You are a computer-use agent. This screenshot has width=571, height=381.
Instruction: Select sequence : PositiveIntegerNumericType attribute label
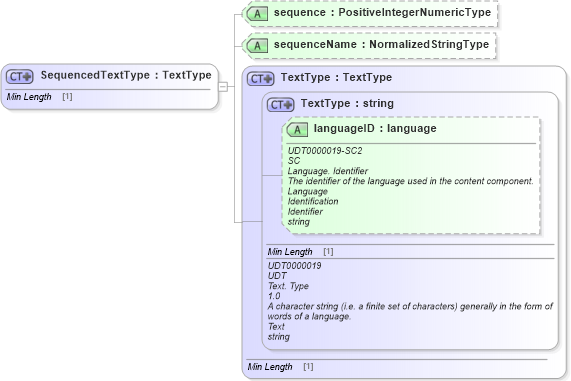tap(382, 12)
